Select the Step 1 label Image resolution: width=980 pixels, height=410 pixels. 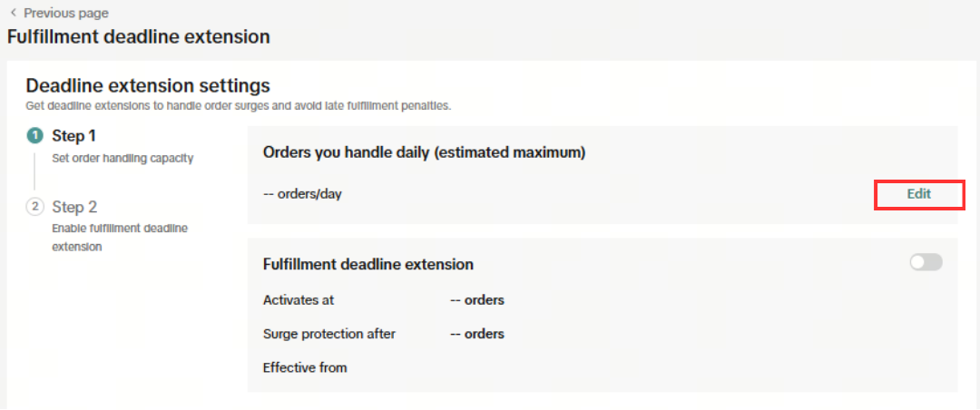coord(74,136)
